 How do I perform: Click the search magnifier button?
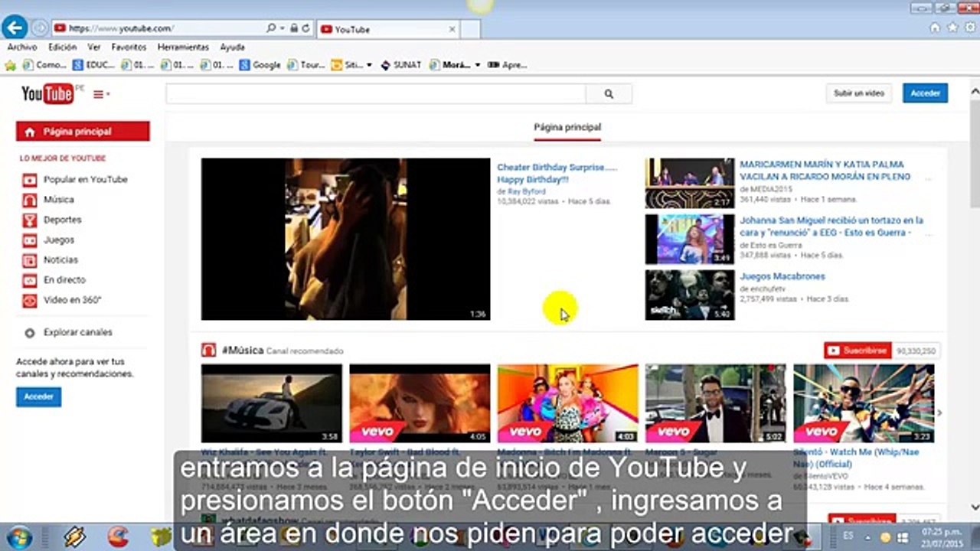(609, 93)
